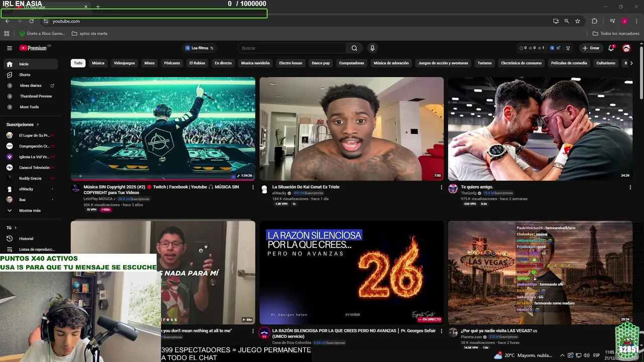
Task: Select the Electro house category chip
Action: tap(291, 63)
